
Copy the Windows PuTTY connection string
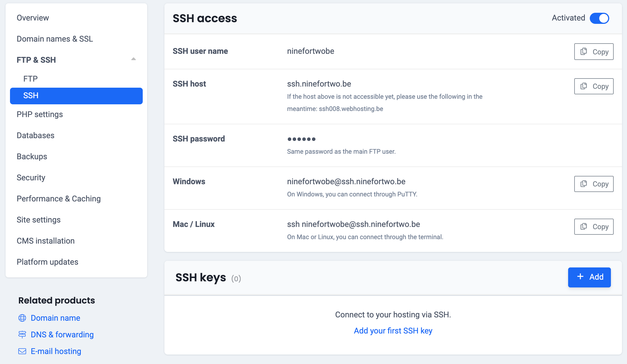(593, 184)
